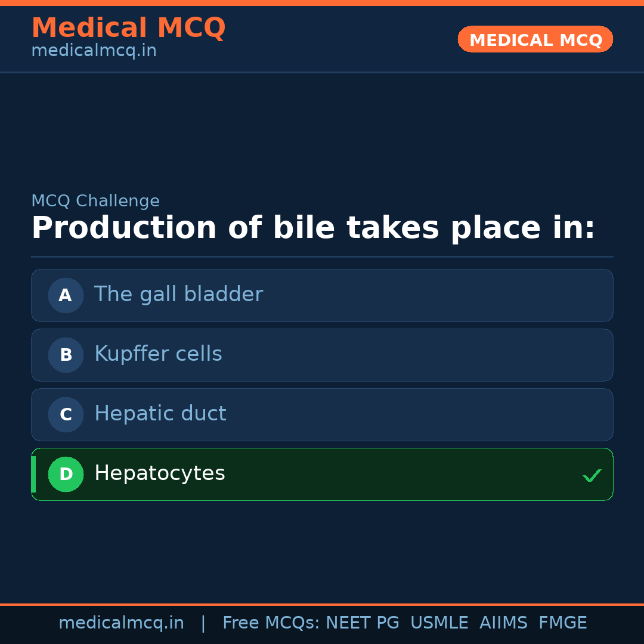644x644 pixels.
Task: Select the 'Hepatocytes' answer text
Action: click(159, 473)
